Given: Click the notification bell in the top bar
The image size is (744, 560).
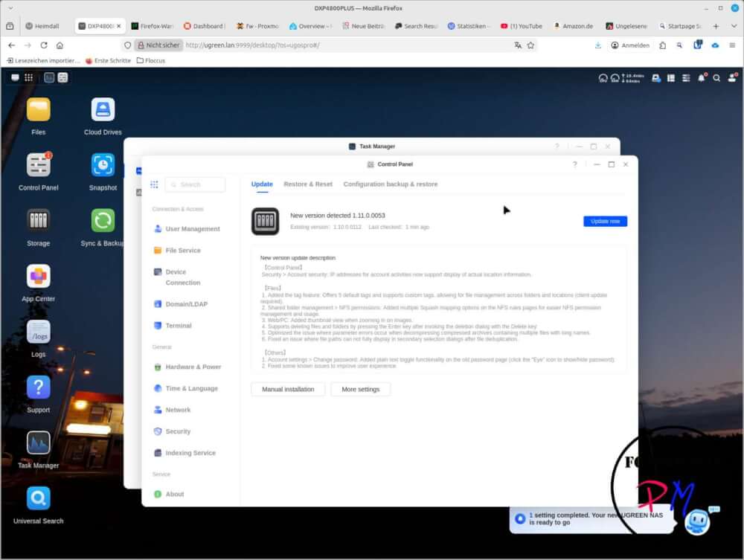Looking at the screenshot, I should 701,77.
